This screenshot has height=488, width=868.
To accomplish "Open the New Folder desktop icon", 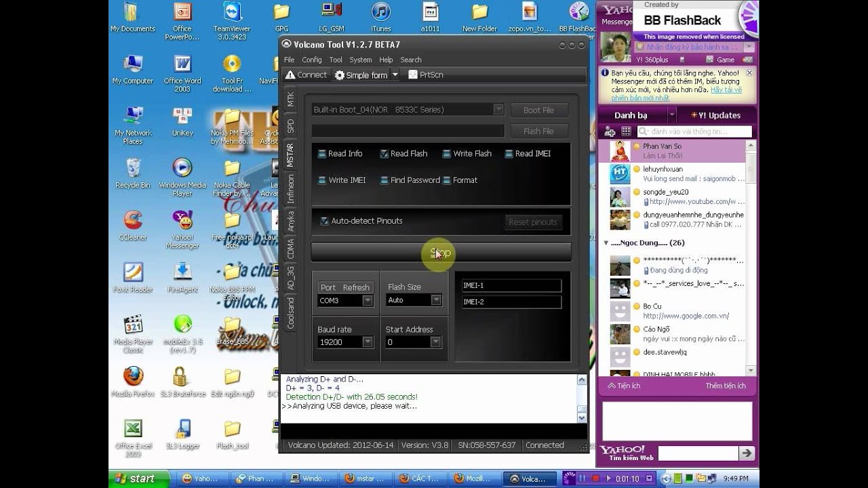I will tap(479, 18).
